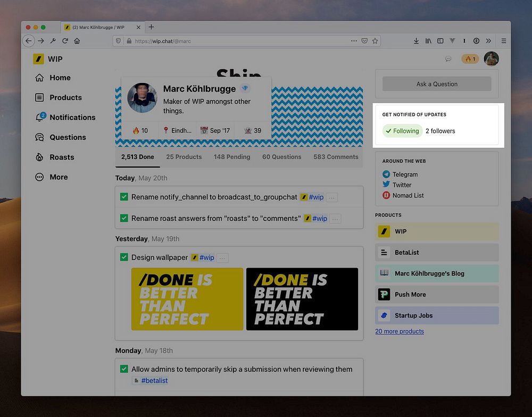This screenshot has height=417, width=532.
Task: Click the padlock site info icon
Action: coord(129,41)
